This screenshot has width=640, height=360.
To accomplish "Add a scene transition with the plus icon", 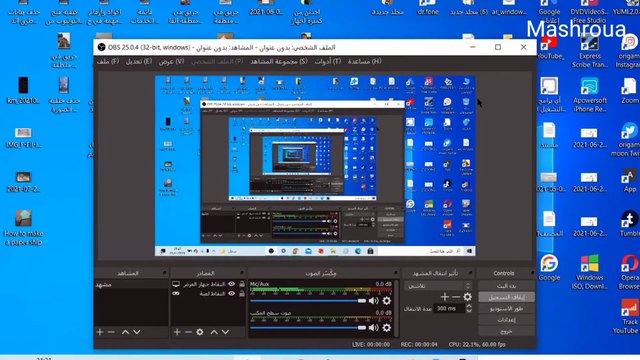I will (x=445, y=297).
